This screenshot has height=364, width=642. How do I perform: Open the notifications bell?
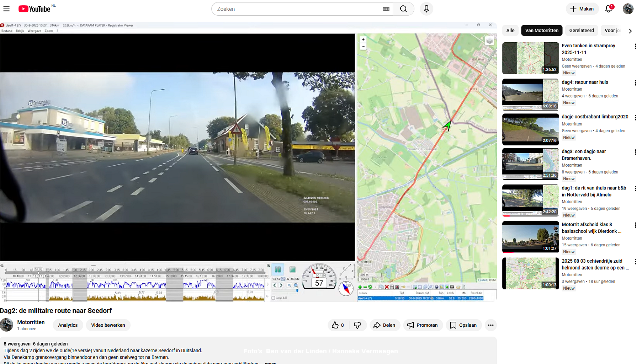[x=609, y=9]
